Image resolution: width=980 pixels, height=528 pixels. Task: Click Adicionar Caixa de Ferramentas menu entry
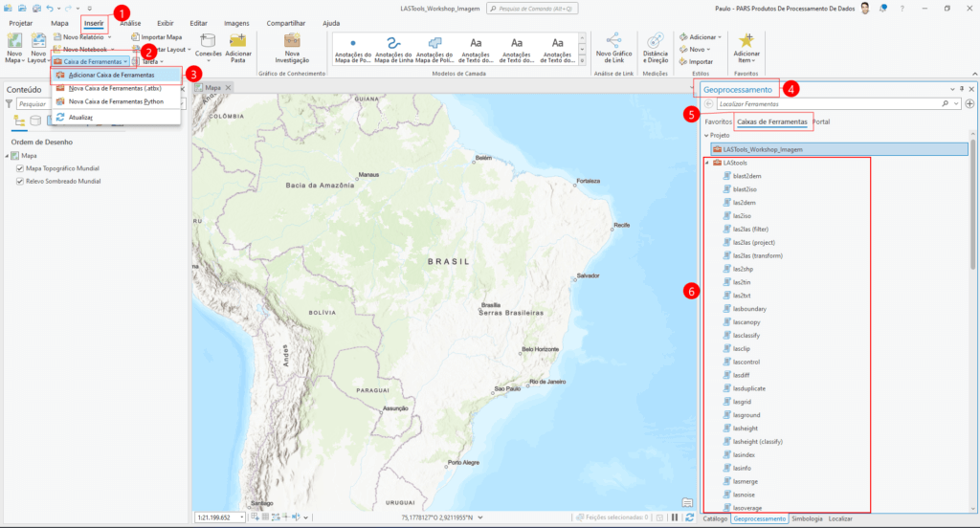coord(111,75)
